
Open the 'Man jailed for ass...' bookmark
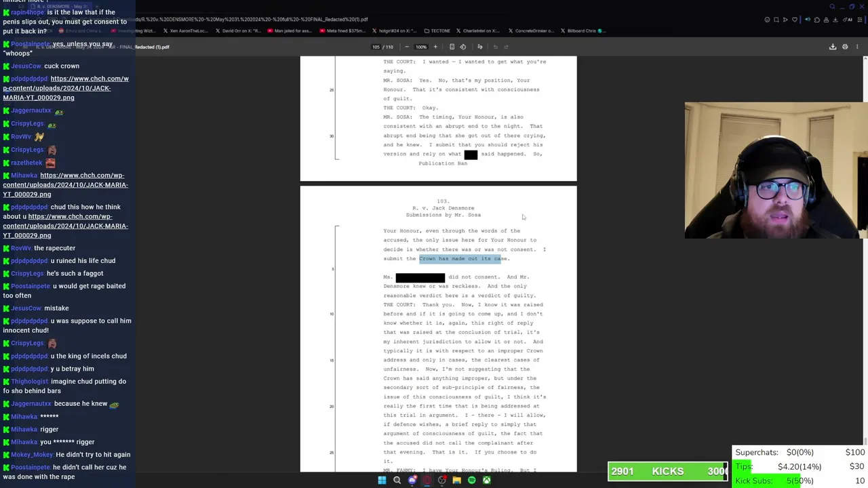pyautogui.click(x=289, y=30)
